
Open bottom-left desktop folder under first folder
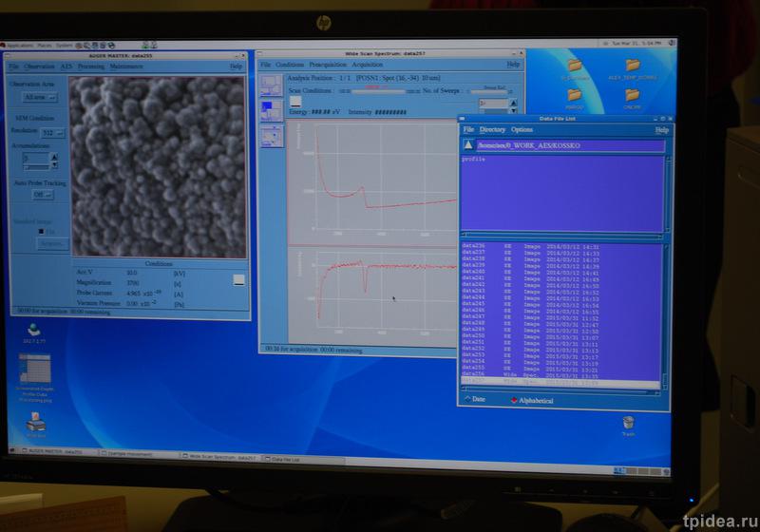[575, 99]
